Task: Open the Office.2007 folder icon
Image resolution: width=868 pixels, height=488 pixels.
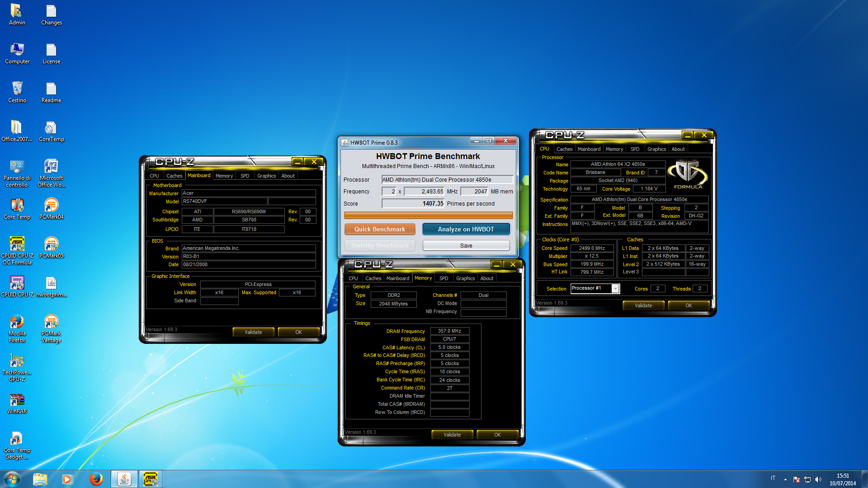Action: 17,131
